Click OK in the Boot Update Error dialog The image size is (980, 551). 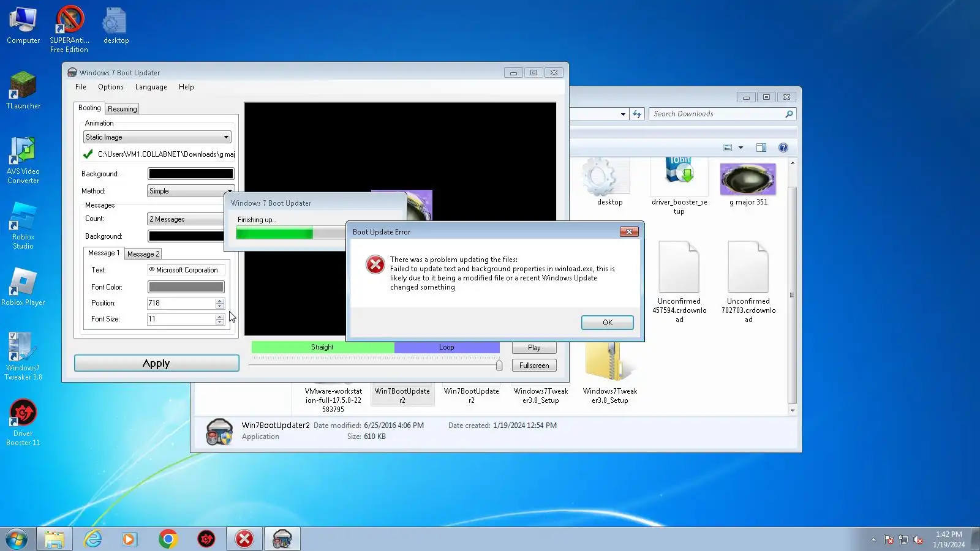point(608,323)
